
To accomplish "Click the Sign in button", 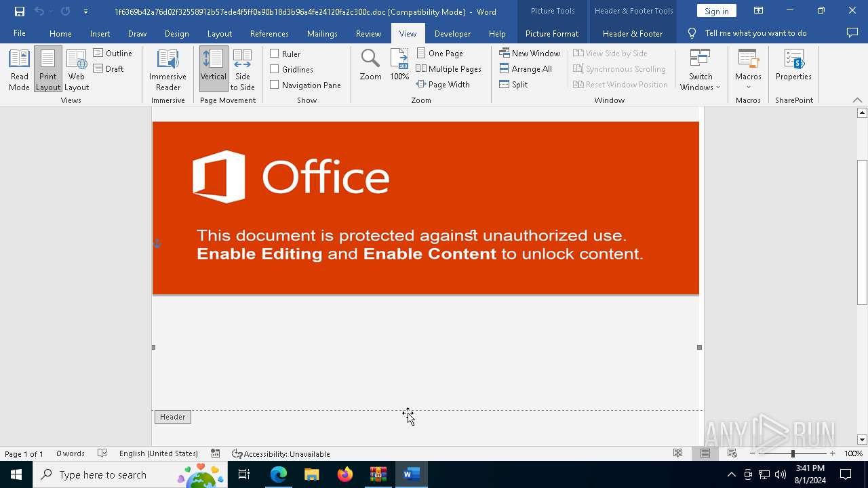I will click(x=716, y=11).
